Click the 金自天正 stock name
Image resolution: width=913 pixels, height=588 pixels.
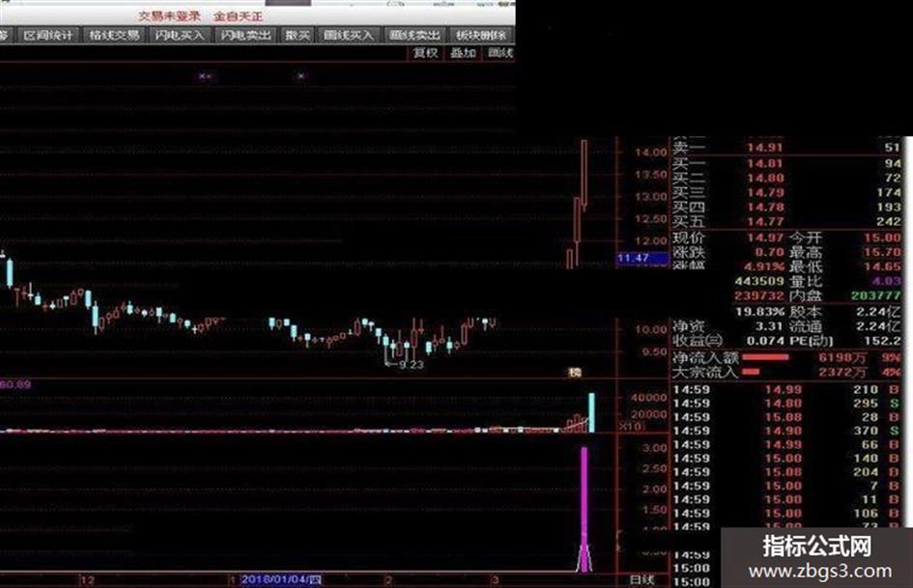pyautogui.click(x=238, y=16)
